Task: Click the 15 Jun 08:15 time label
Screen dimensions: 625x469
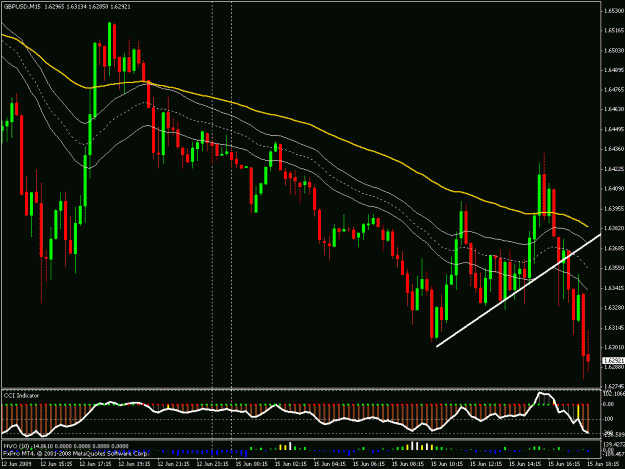Action: click(x=408, y=464)
